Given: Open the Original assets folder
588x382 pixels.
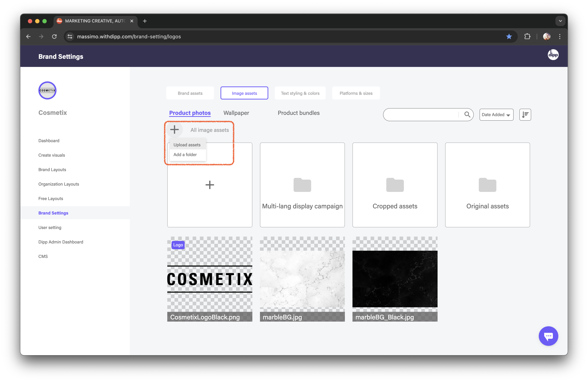Looking at the screenshot, I should tap(488, 185).
